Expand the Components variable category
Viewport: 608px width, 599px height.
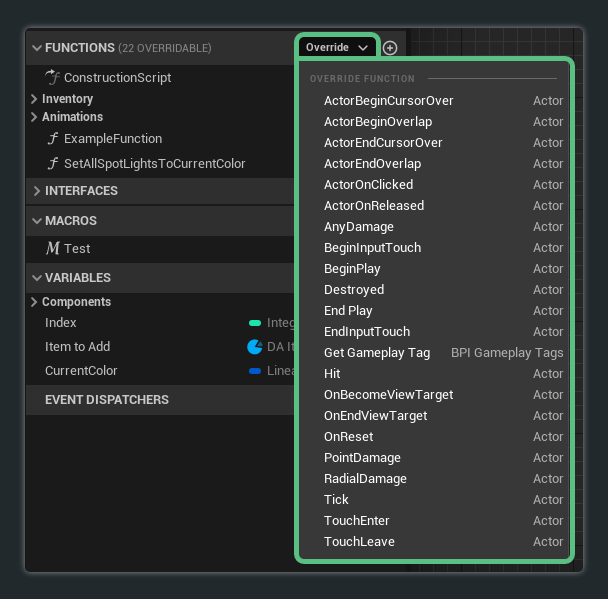[x=34, y=302]
